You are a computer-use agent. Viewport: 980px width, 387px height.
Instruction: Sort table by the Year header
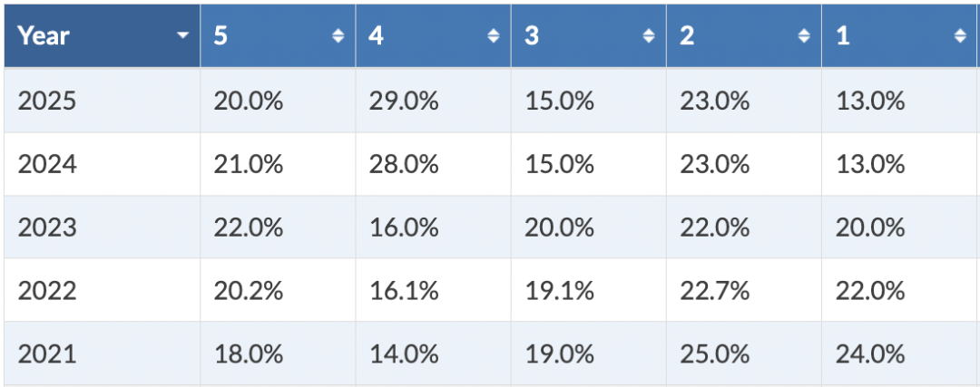44,36
